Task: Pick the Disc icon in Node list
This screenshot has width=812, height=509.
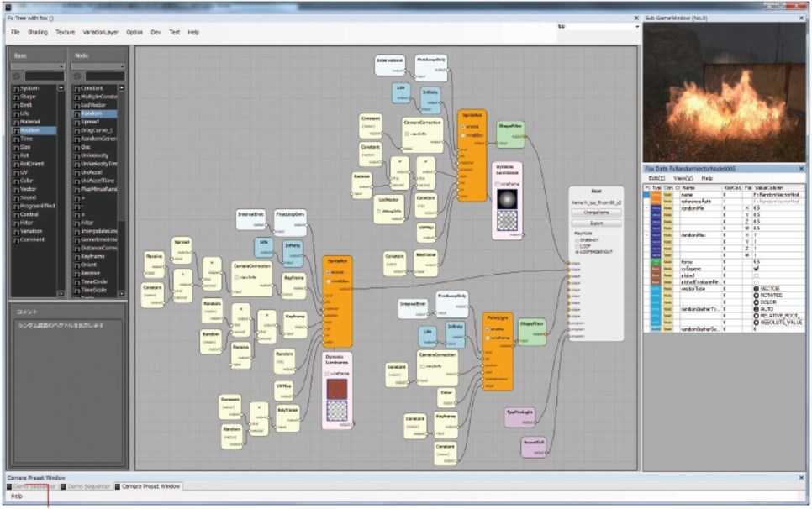Action: (76, 148)
